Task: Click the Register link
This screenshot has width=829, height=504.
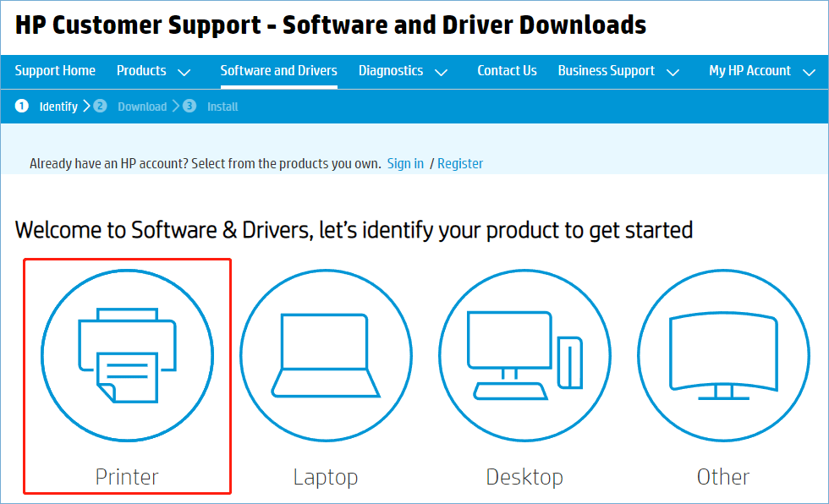Action: 460,163
